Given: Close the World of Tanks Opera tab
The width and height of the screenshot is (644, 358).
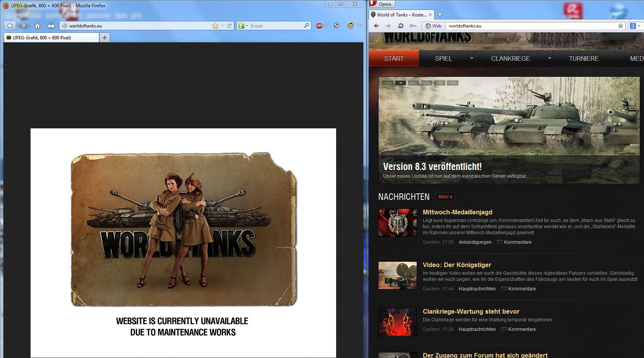Looking at the screenshot, I should tap(430, 15).
